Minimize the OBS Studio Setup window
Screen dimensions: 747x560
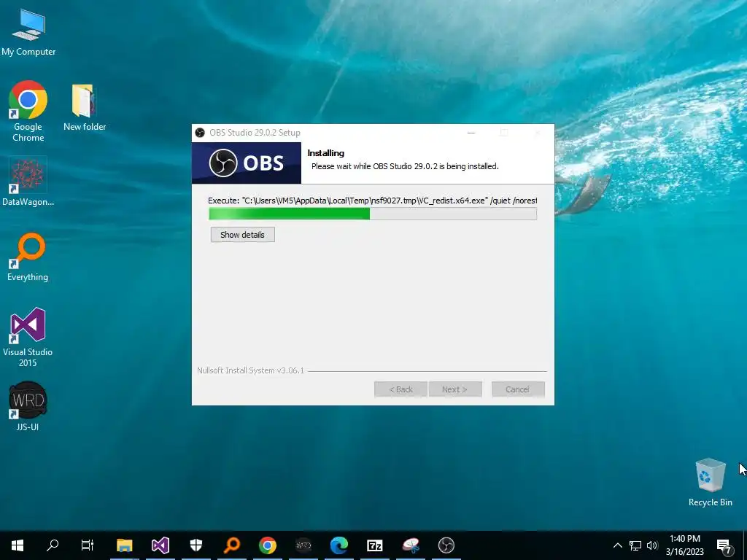471,133
